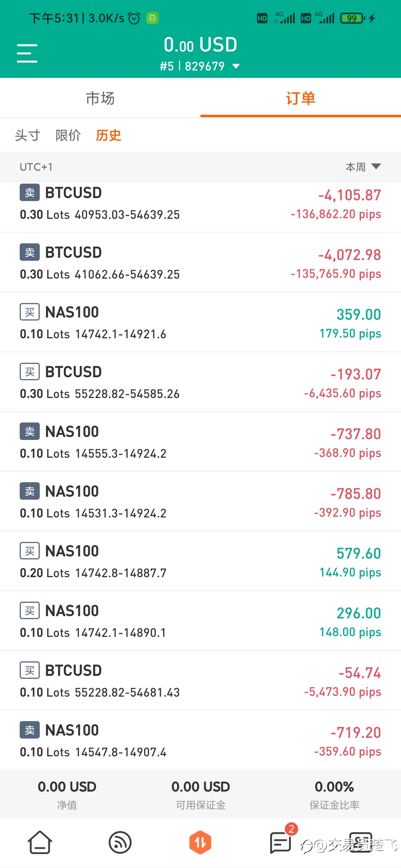The width and height of the screenshot is (401, 868).
Task: Tap the orange trade arrows icon
Action: pos(200,842)
